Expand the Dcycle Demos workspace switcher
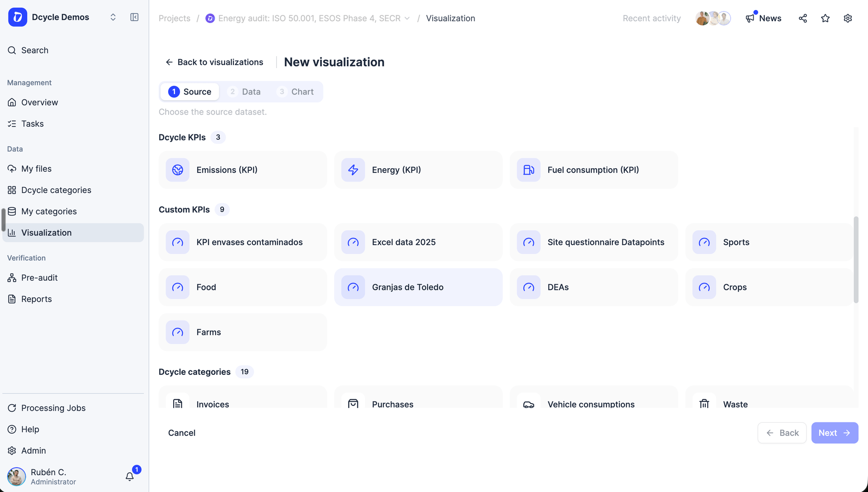The width and height of the screenshot is (868, 492). (113, 17)
